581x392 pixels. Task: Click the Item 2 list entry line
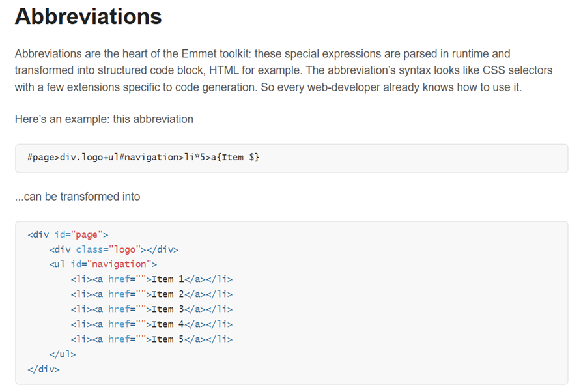pos(151,294)
